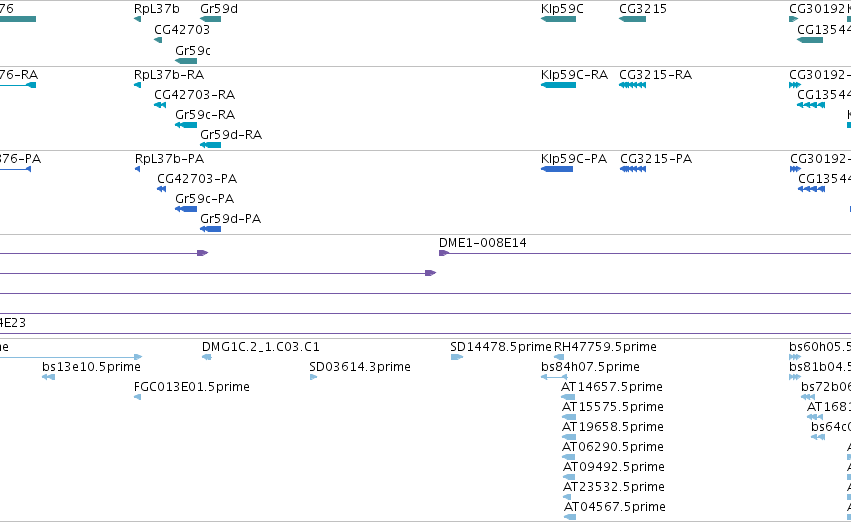
Task: Select the Gr59c gene arrow glyph
Action: click(x=186, y=61)
